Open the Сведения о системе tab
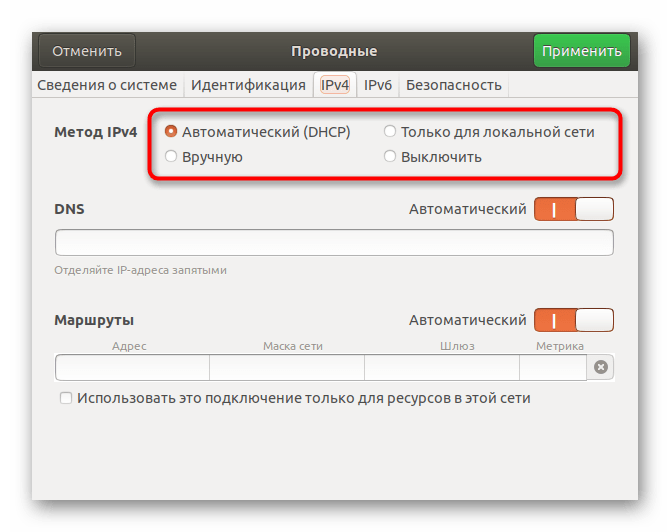This screenshot has height=532, width=670. coord(107,85)
